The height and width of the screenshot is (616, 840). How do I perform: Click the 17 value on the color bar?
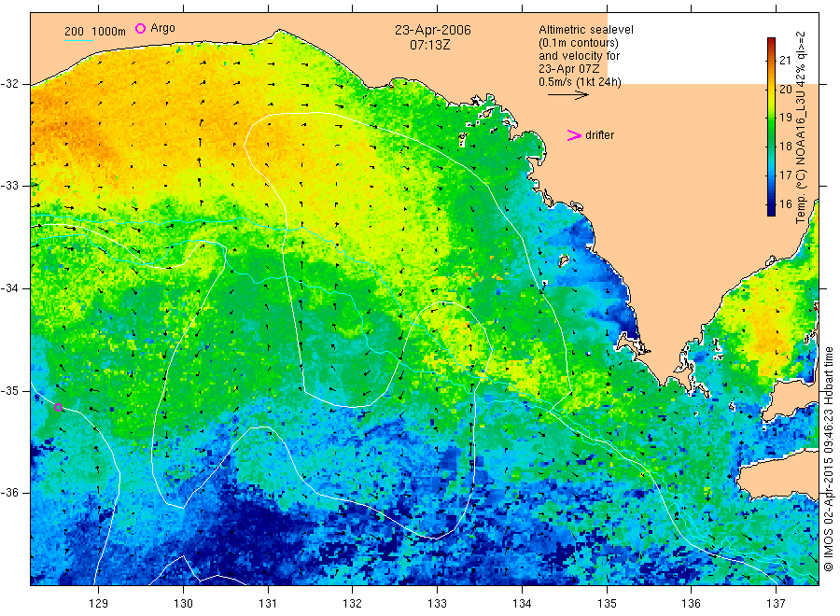785,175
